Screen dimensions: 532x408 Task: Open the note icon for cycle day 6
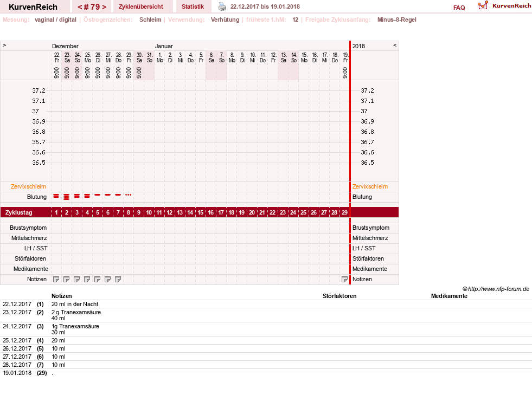pos(107,280)
